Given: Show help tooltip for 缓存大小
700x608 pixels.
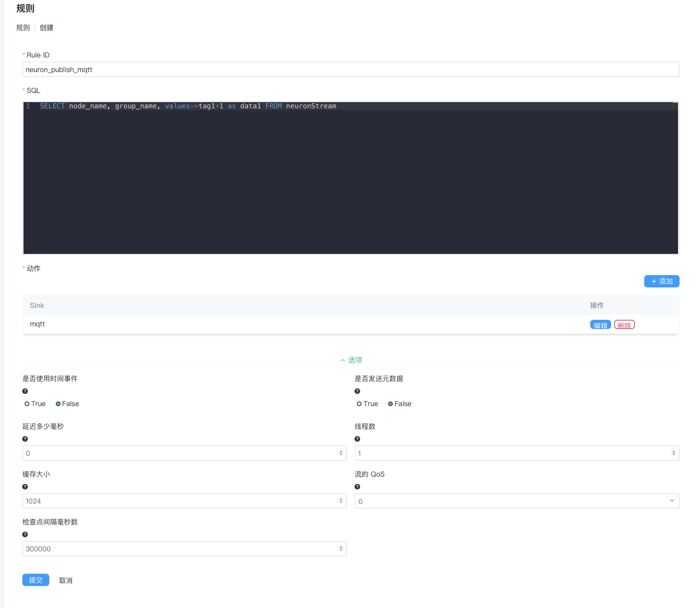Looking at the screenshot, I should pyautogui.click(x=25, y=487).
